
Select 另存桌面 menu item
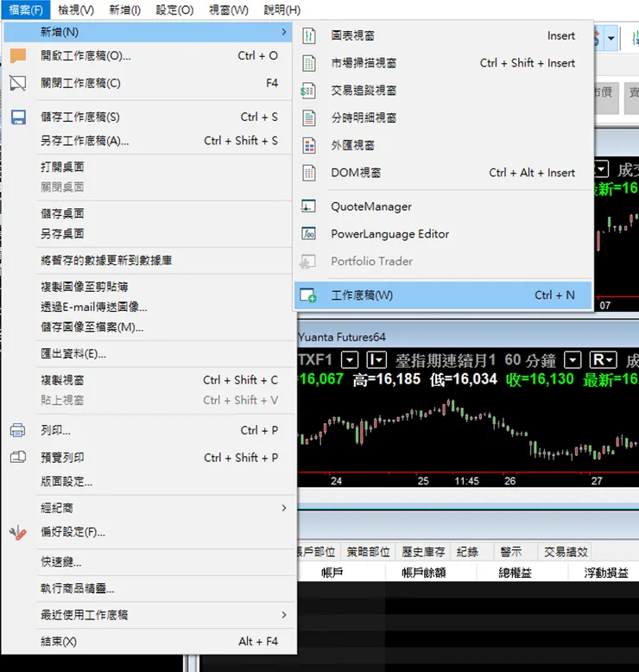(x=149, y=233)
